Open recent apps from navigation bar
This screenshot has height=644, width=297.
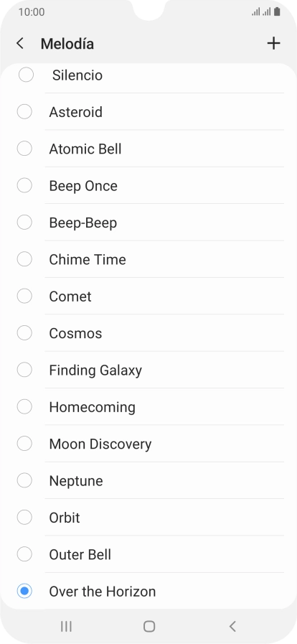[x=66, y=626]
